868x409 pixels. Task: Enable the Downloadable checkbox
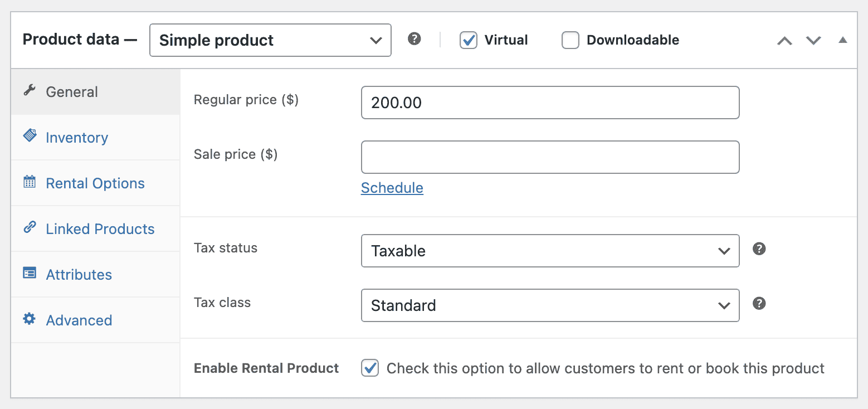(570, 40)
